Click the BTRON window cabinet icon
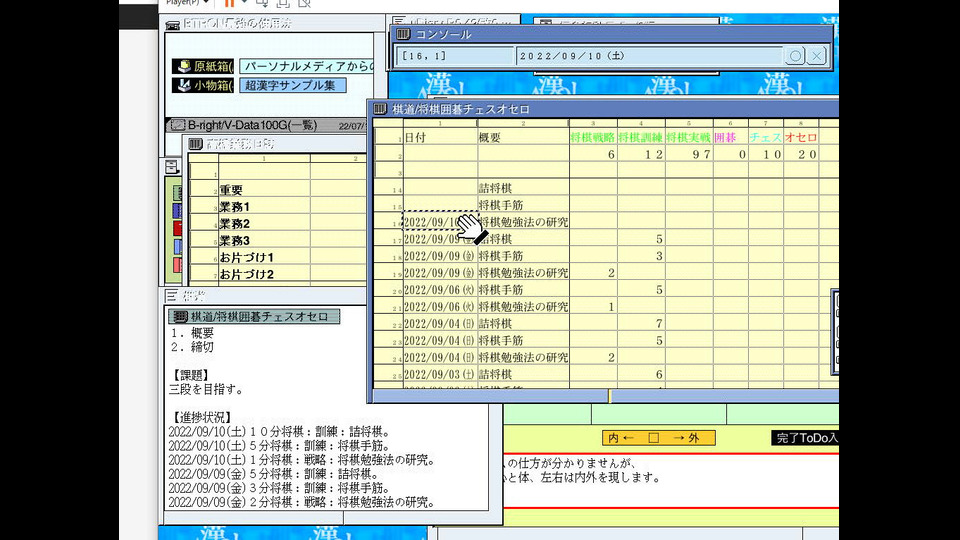Viewport: 960px width, 540px height. coord(173,24)
